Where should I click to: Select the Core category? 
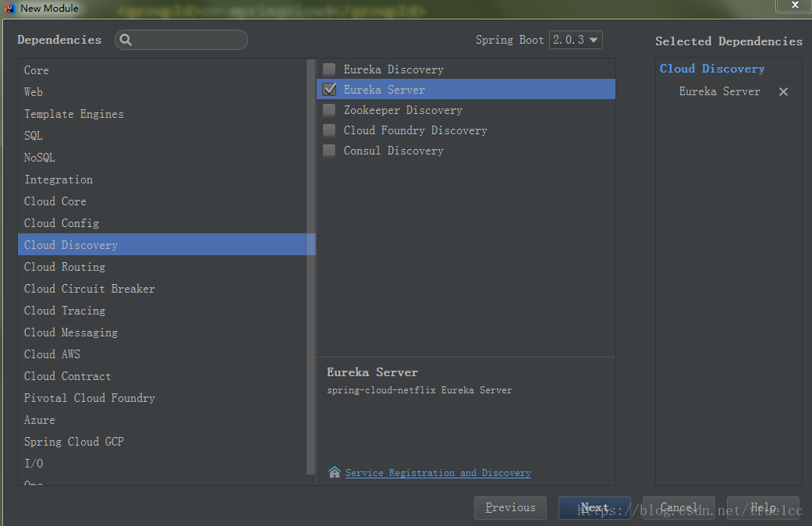[162, 70]
